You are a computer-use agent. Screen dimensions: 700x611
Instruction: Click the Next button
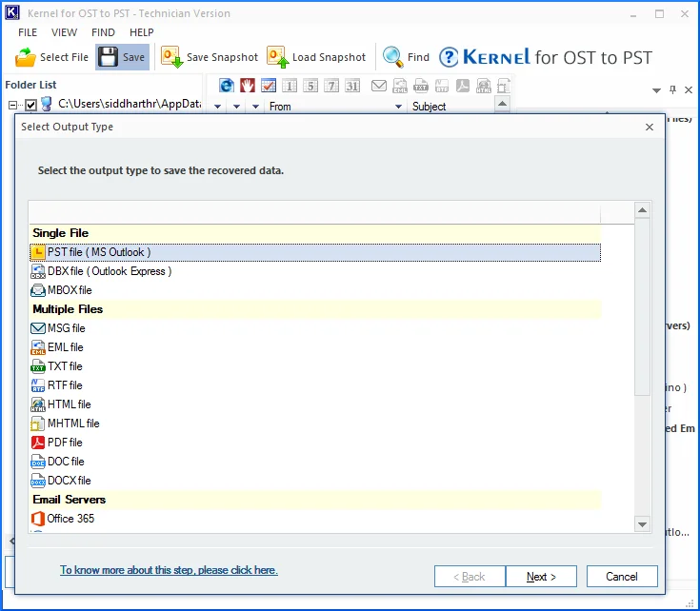pyautogui.click(x=541, y=577)
